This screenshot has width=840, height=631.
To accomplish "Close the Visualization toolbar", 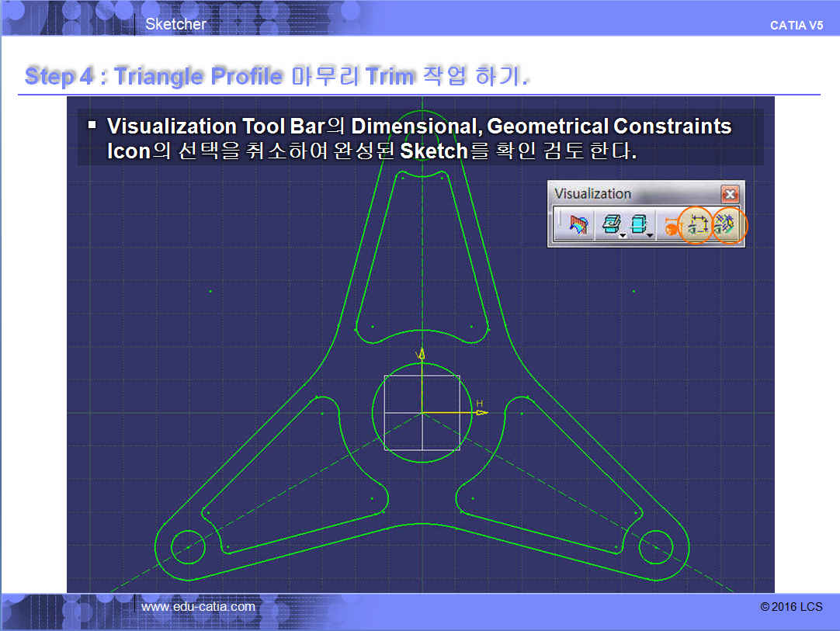I will point(730,194).
